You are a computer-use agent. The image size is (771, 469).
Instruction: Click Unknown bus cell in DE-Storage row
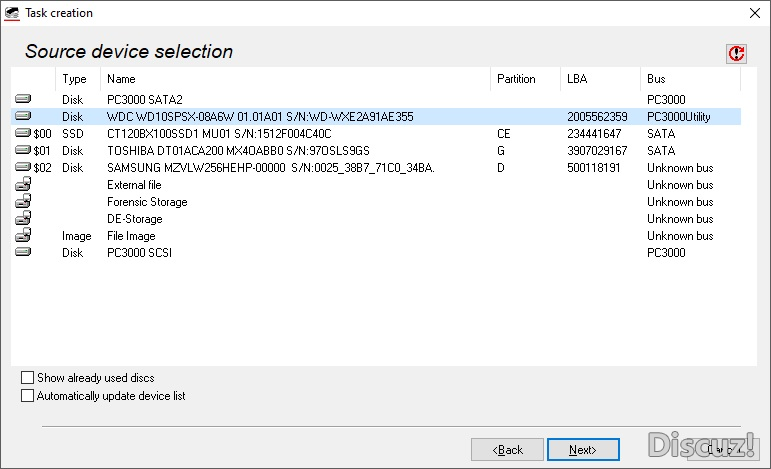[680, 219]
